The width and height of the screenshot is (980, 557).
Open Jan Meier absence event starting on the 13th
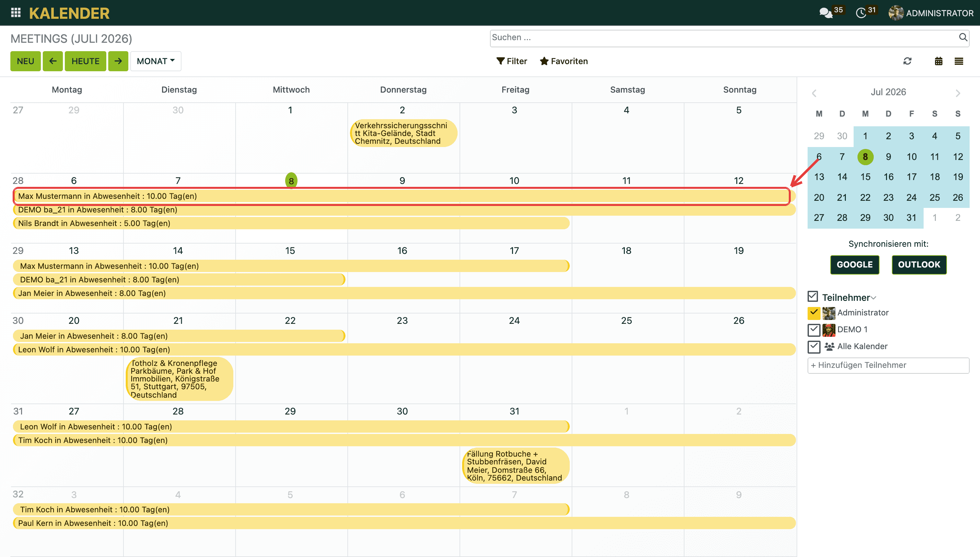pyautogui.click(x=404, y=293)
